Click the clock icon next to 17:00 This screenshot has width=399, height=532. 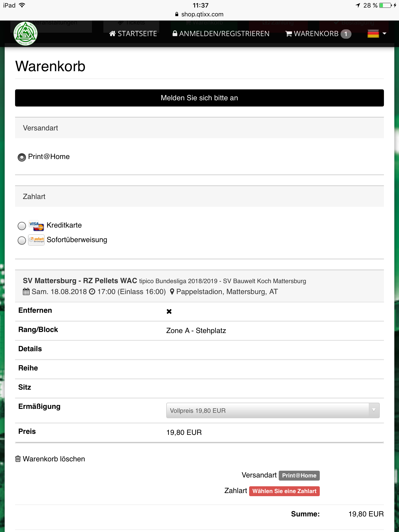point(92,292)
